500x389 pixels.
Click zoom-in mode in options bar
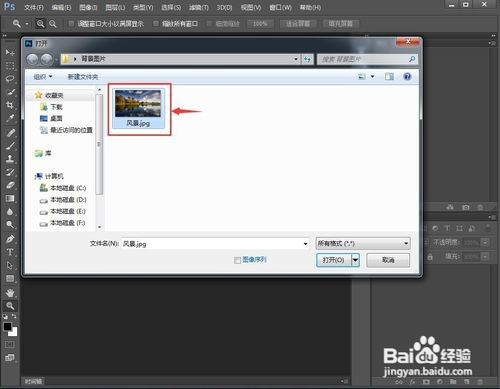click(x=40, y=24)
